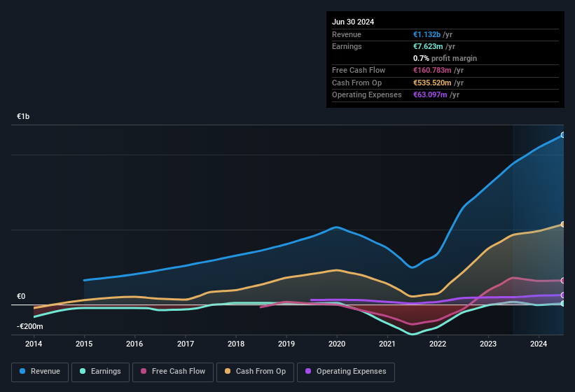This screenshot has width=575, height=392.
Task: Click the Earnings endpoint marker
Action: point(562,303)
